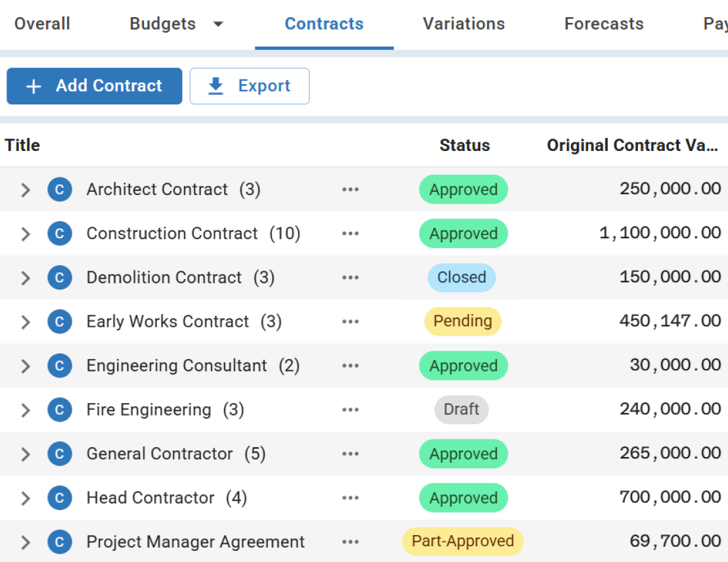Expand the Construction Contract row
This screenshot has height=562, width=728.
coord(25,233)
